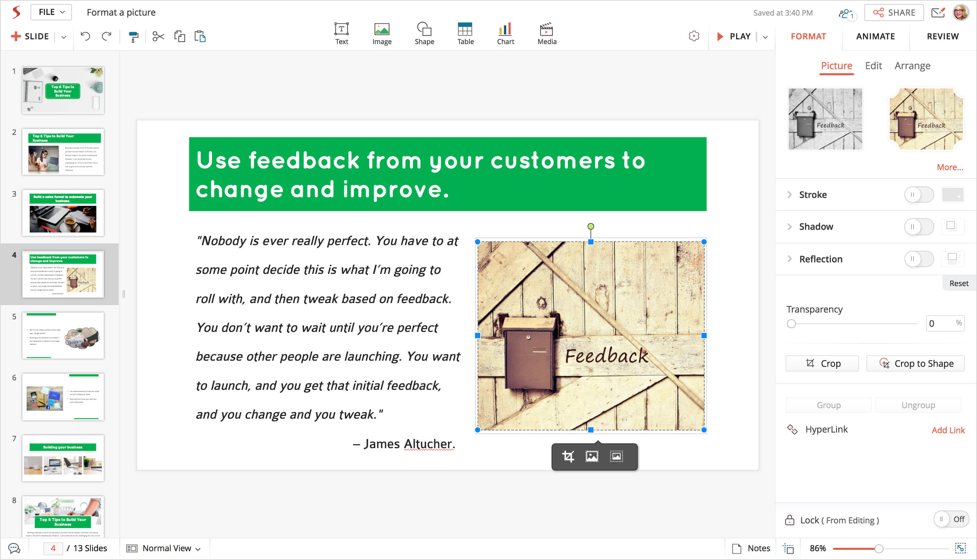The height and width of the screenshot is (560, 977).
Task: Expand the Reflection section chevron
Action: tap(790, 259)
